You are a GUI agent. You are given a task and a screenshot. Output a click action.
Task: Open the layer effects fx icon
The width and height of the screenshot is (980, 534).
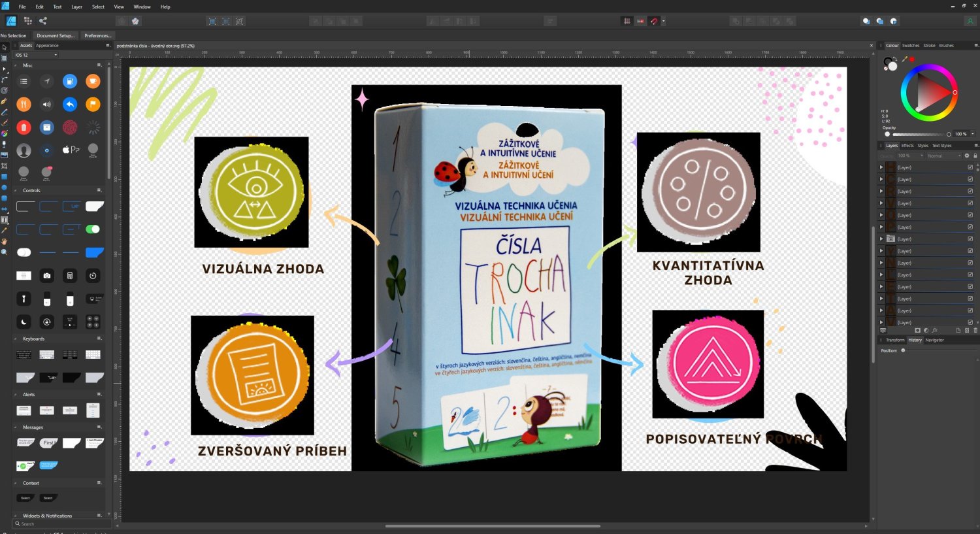pos(936,330)
